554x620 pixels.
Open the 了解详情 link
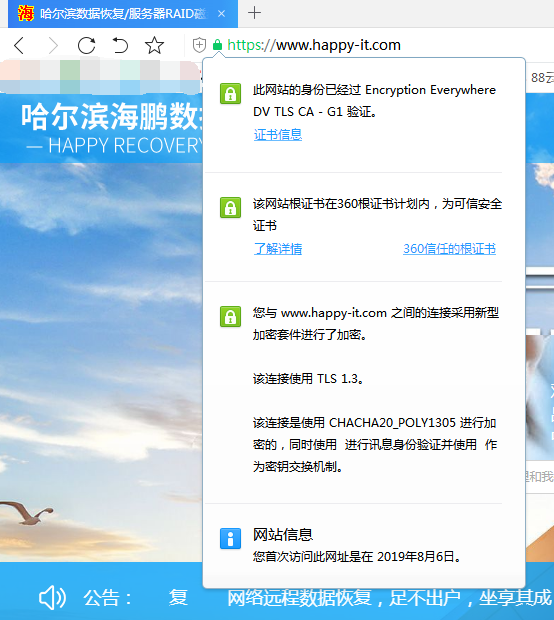[278, 249]
